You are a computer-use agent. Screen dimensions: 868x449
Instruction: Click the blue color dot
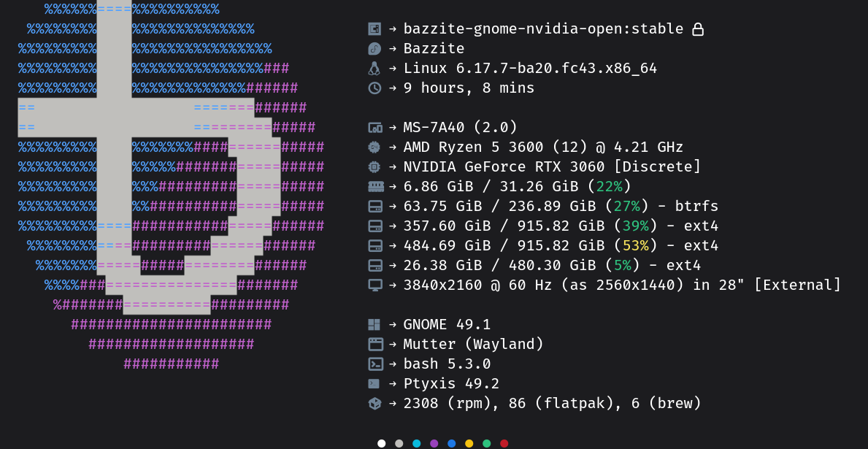[x=452, y=443]
